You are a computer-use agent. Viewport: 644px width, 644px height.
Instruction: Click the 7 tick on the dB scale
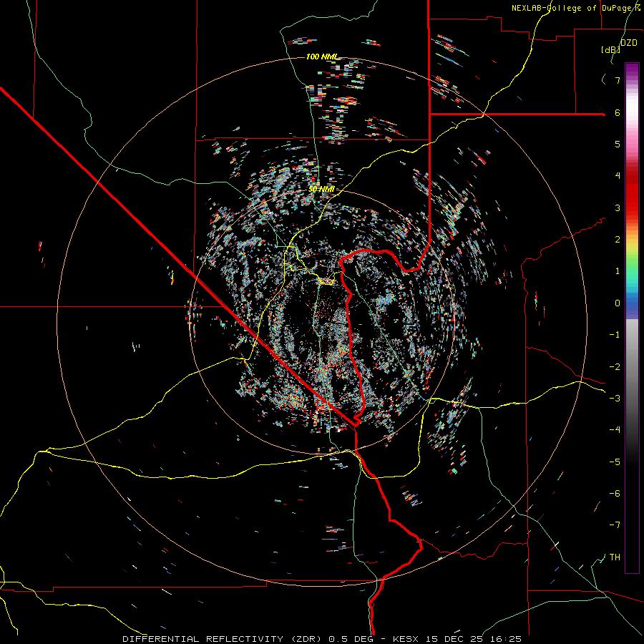[x=617, y=81]
